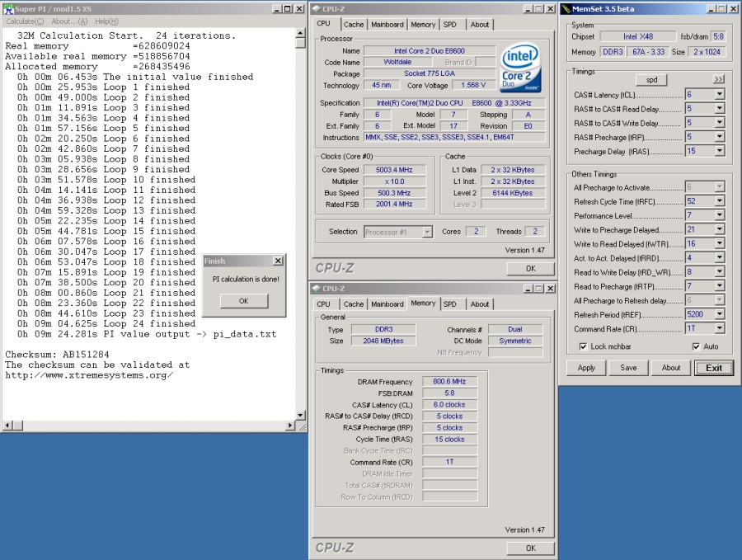Open the Help menu in Super PI
Screen dimensions: 742x560
point(106,21)
